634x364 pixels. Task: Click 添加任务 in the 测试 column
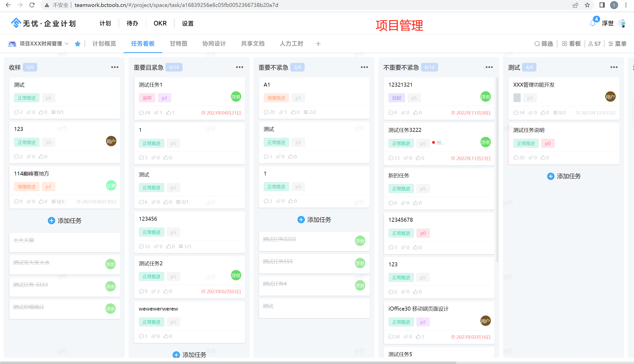tap(564, 176)
